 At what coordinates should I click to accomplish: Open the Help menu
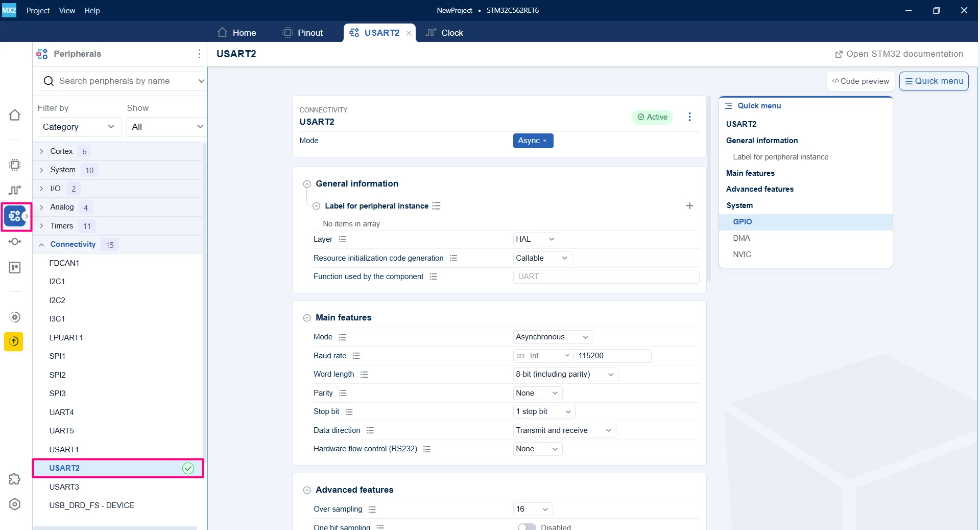[92, 10]
